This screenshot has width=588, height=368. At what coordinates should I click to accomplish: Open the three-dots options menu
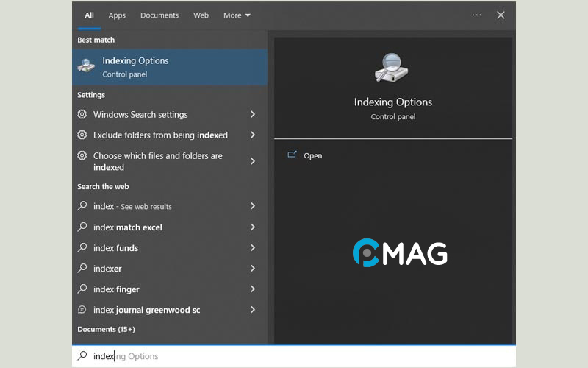tap(477, 15)
